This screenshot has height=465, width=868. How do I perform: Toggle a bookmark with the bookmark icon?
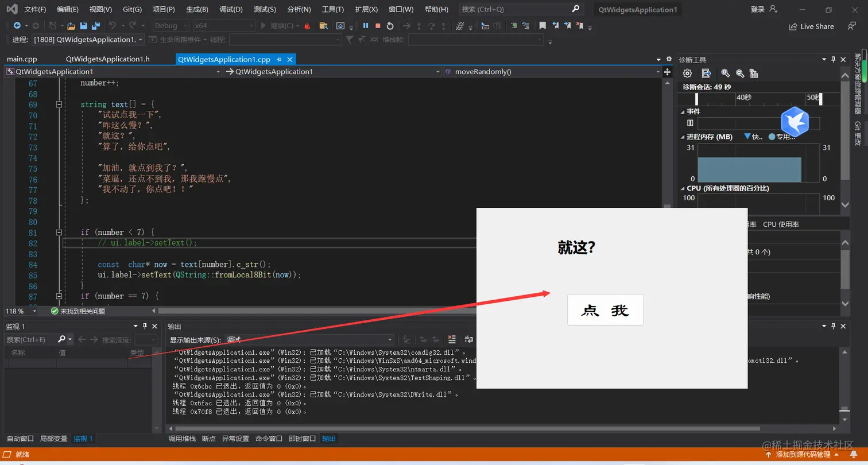[x=542, y=26]
